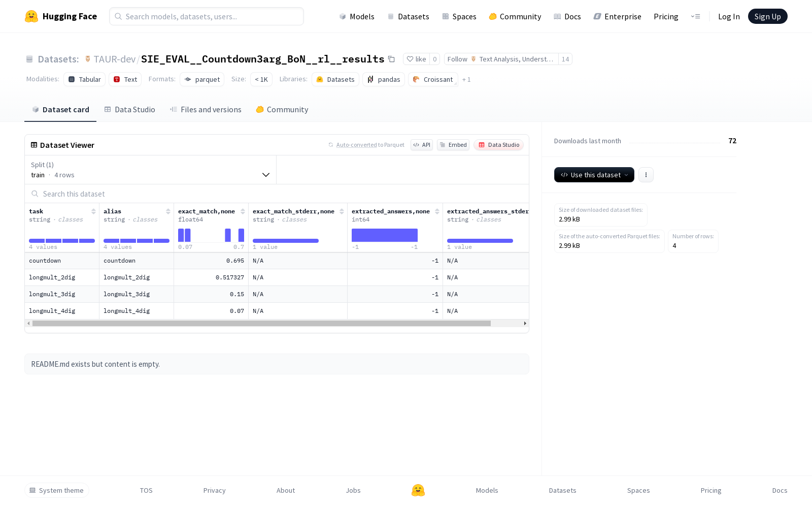The height and width of the screenshot is (508, 812).
Task: Click the Log In link
Action: [x=729, y=16]
